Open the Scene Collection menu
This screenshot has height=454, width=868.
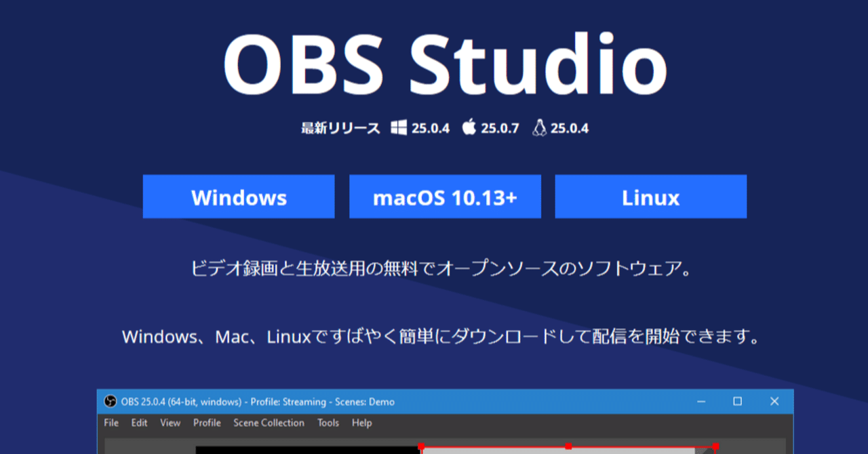tap(269, 423)
